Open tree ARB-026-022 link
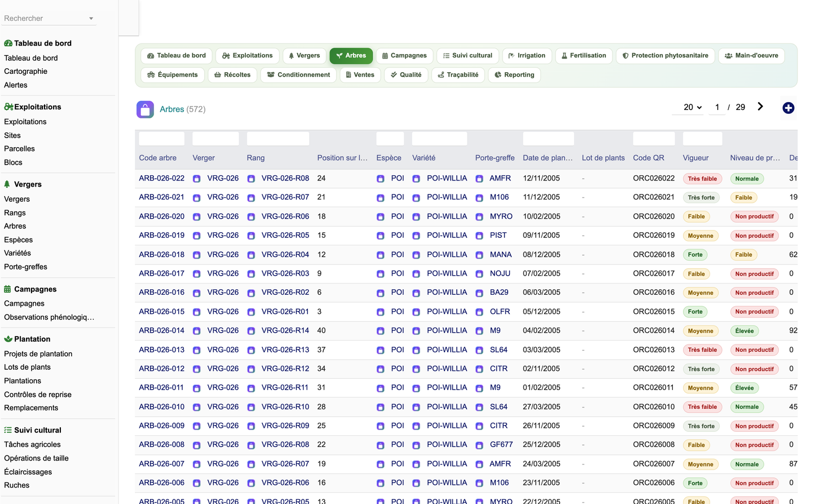This screenshot has height=504, width=815. (162, 178)
